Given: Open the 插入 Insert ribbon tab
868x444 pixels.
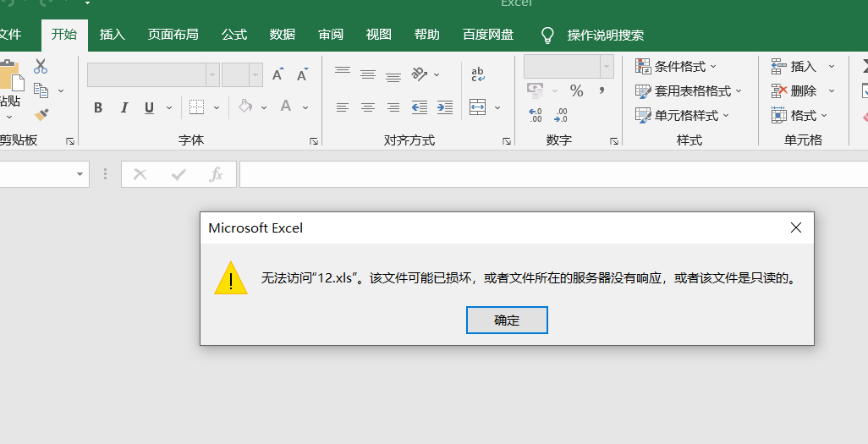Looking at the screenshot, I should [x=113, y=35].
